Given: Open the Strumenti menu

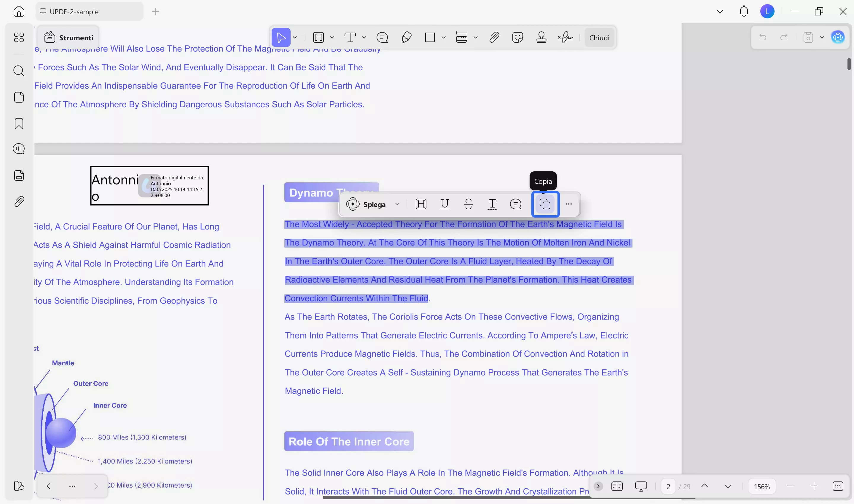Looking at the screenshot, I should [x=69, y=37].
